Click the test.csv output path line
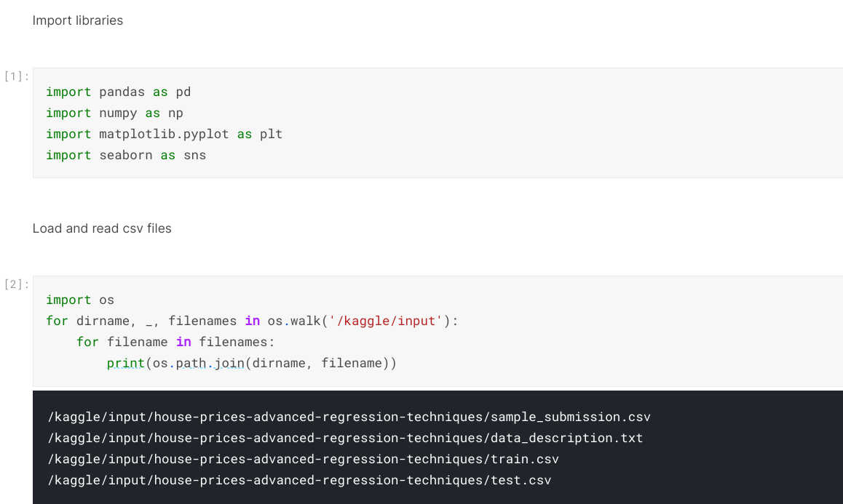Image resolution: width=843 pixels, height=504 pixels. pos(299,480)
